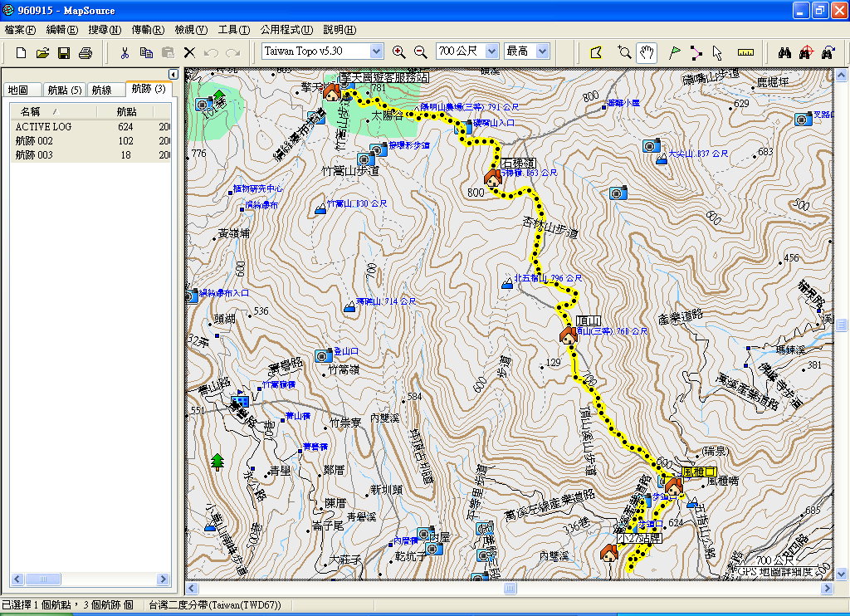Switch to the 航點 (5) tab
The width and height of the screenshot is (850, 616).
64,90
